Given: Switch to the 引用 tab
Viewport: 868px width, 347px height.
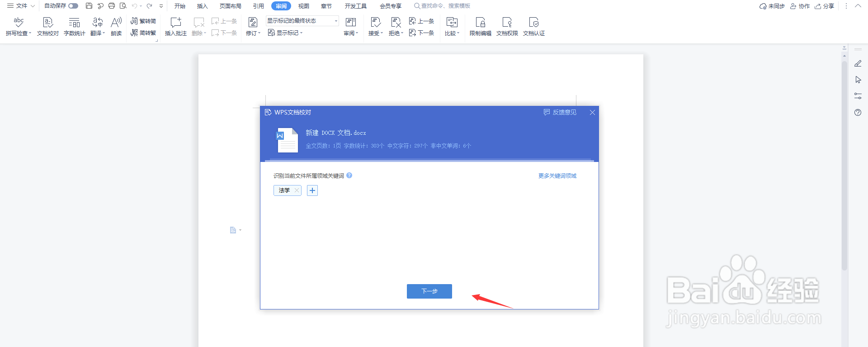Looking at the screenshot, I should (259, 6).
